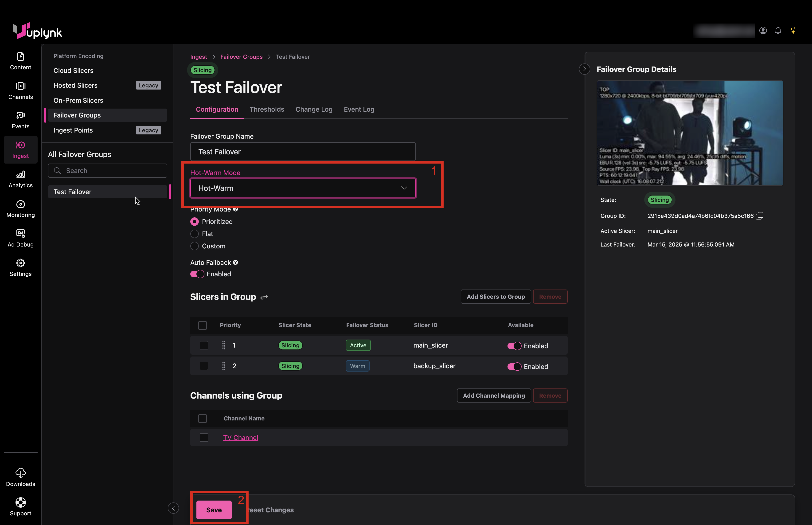
Task: Collapse the left navigation panel
Action: click(173, 508)
